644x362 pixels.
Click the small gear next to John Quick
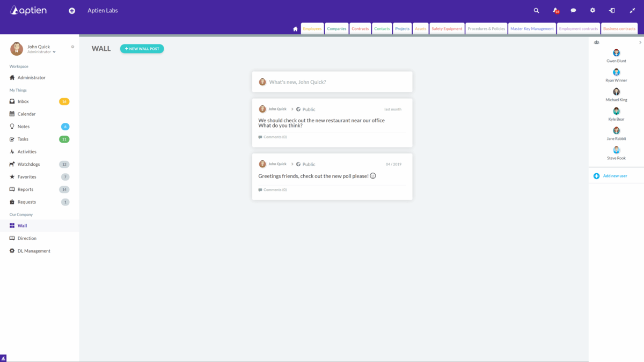pos(72,47)
